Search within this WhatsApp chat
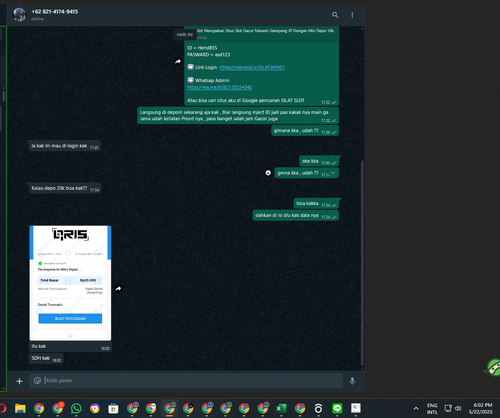 coord(335,15)
